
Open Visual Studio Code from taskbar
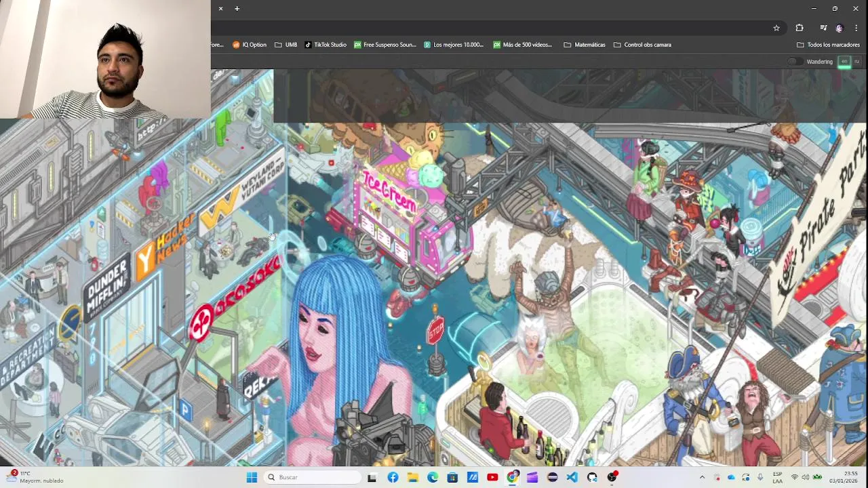(x=572, y=477)
